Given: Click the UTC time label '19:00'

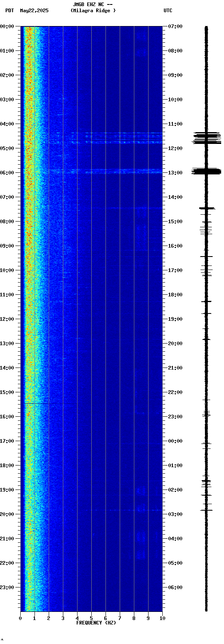Looking at the screenshot, I should [x=175, y=319].
